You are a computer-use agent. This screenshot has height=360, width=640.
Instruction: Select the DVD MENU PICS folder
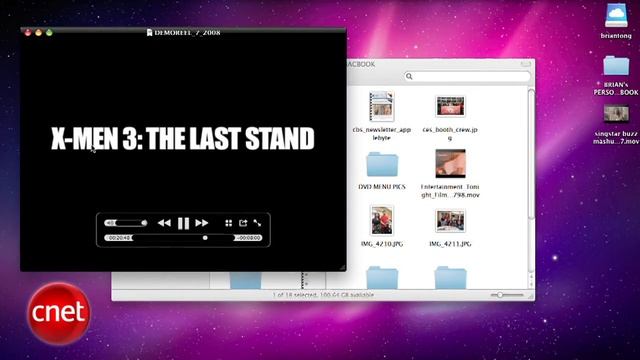point(382,164)
